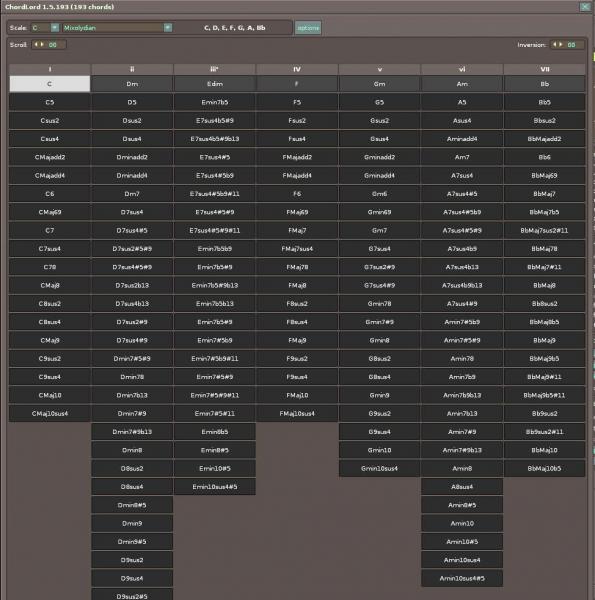Play the F5 chord
The height and width of the screenshot is (600, 595).
(x=297, y=102)
